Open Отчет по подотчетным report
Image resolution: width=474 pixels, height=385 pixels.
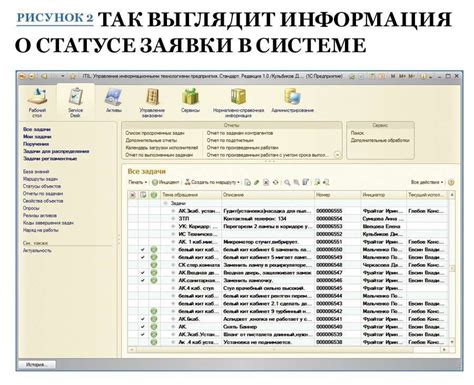[x=230, y=140]
